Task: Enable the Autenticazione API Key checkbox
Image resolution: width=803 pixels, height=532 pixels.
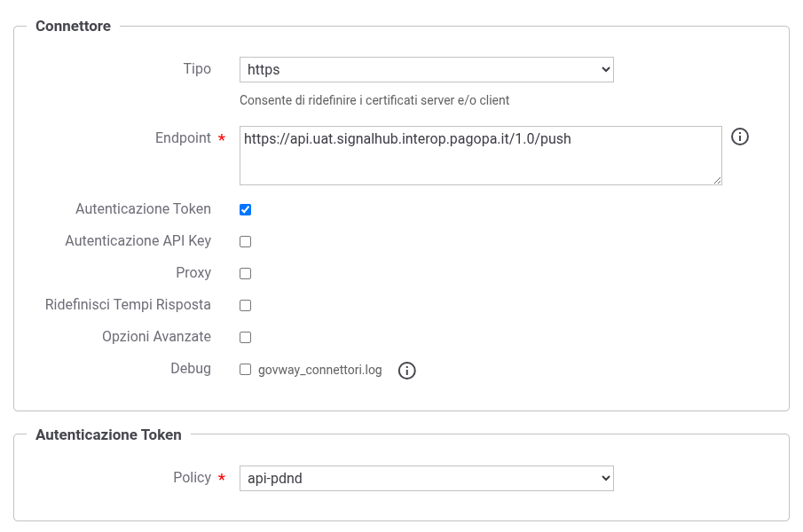Action: [245, 241]
